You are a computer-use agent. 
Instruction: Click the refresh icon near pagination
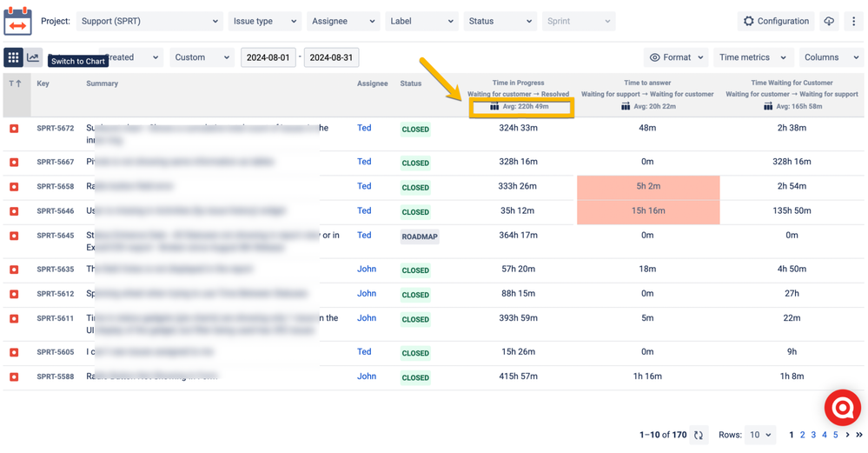click(x=699, y=436)
